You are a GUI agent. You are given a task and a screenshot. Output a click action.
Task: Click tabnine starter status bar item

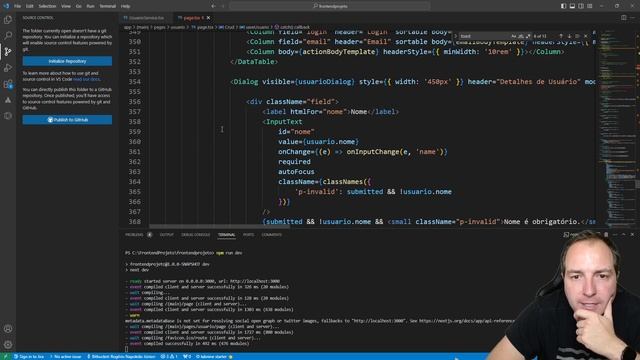pos(214,357)
